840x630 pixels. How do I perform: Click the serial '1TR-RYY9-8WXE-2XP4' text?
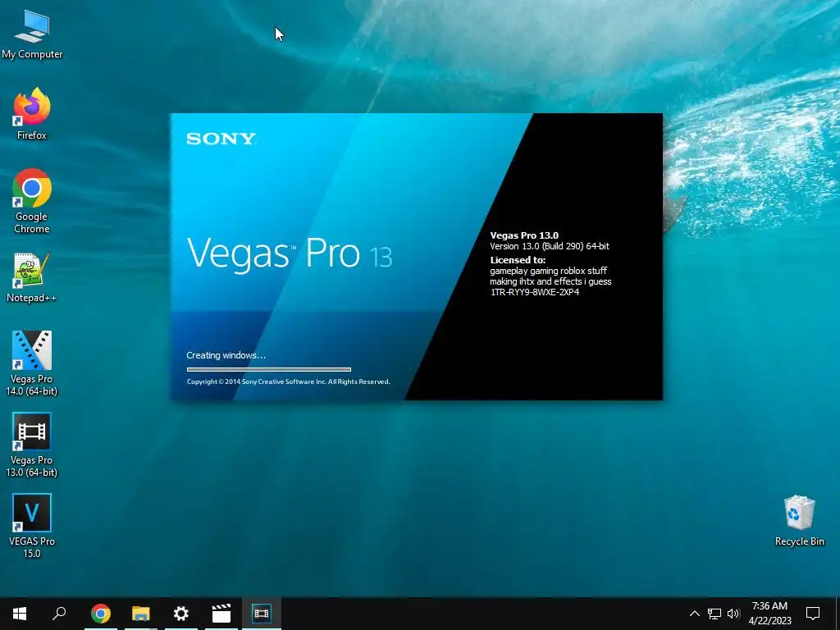(535, 292)
